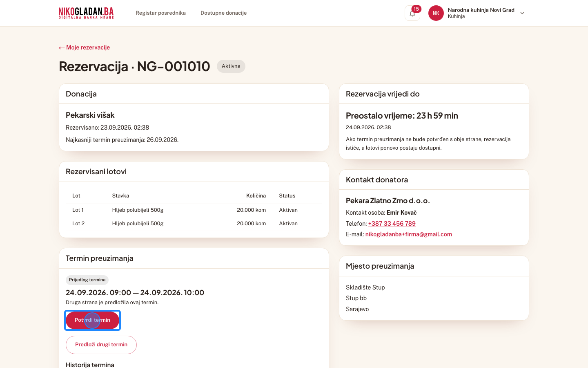The width and height of the screenshot is (588, 368).
Task: Open the notifications bell icon
Action: [412, 13]
